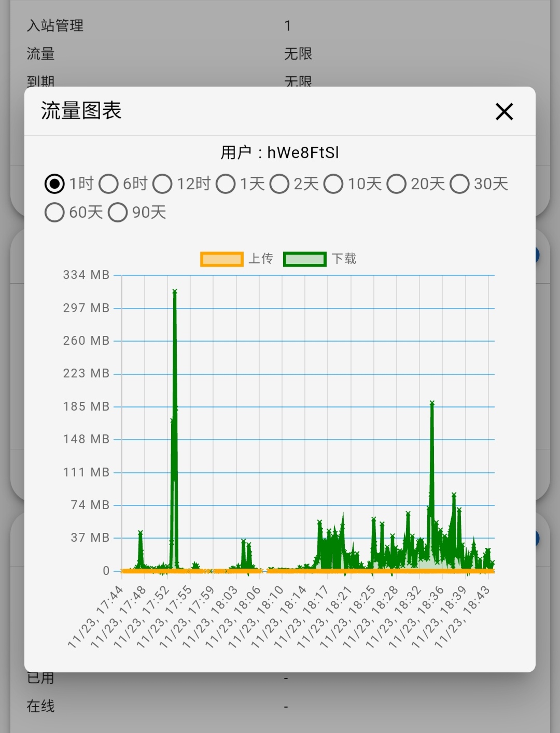Toggle the 上传 legend swatch
The width and height of the screenshot is (560, 733).
click(222, 259)
